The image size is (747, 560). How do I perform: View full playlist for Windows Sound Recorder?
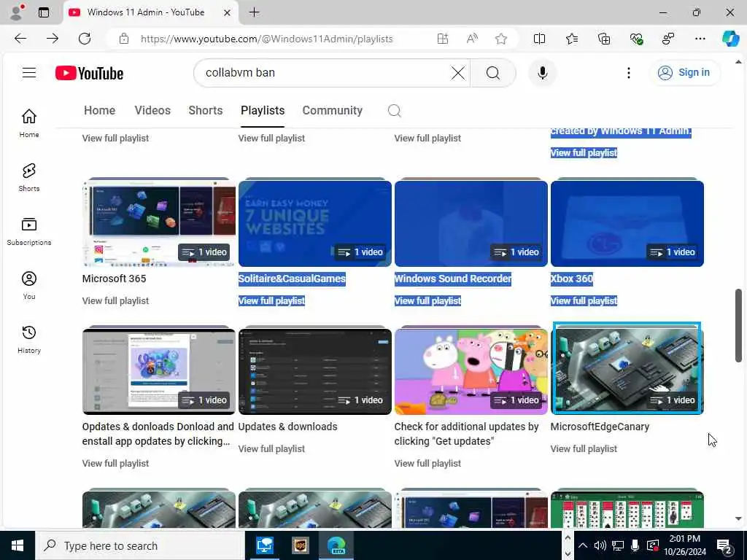click(x=427, y=301)
